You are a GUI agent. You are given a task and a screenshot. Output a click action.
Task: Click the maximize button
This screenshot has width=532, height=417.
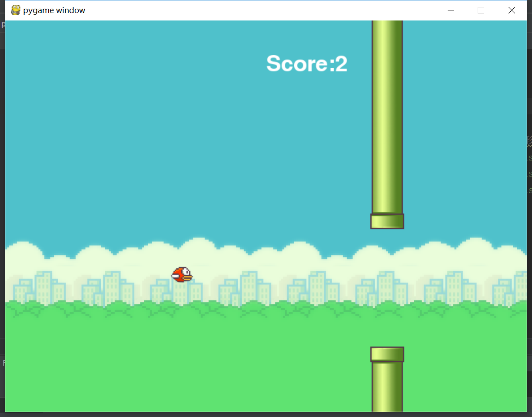(481, 10)
